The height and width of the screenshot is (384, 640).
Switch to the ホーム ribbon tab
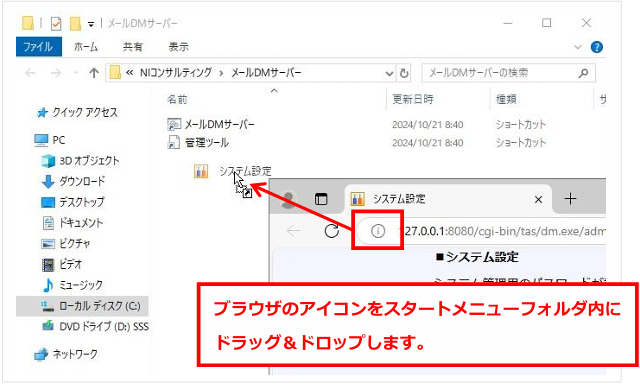pyautogui.click(x=86, y=47)
